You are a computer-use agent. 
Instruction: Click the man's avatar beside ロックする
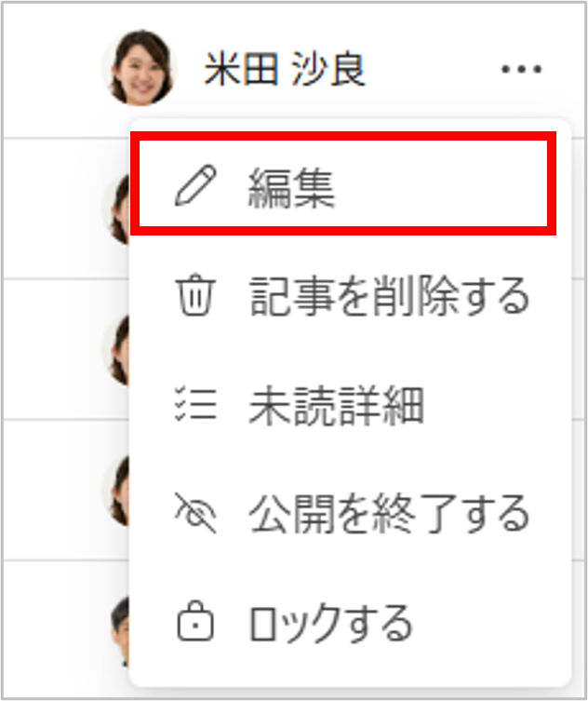[x=120, y=631]
